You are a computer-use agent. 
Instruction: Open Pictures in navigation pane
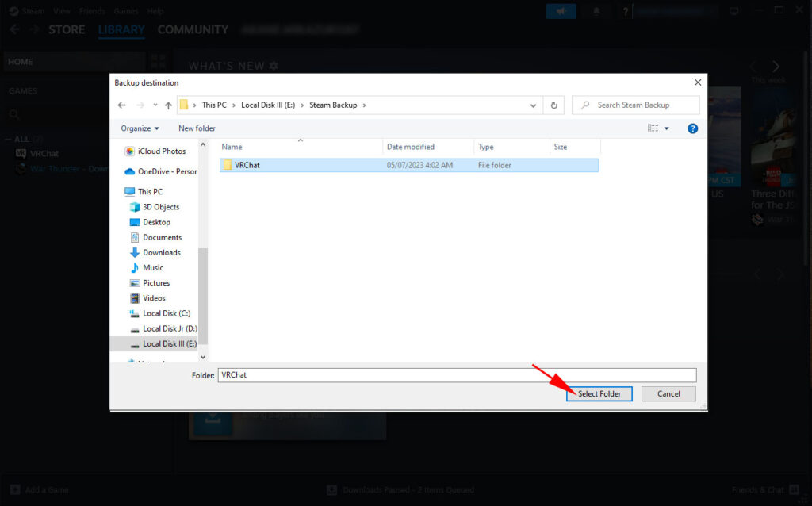coord(150,283)
